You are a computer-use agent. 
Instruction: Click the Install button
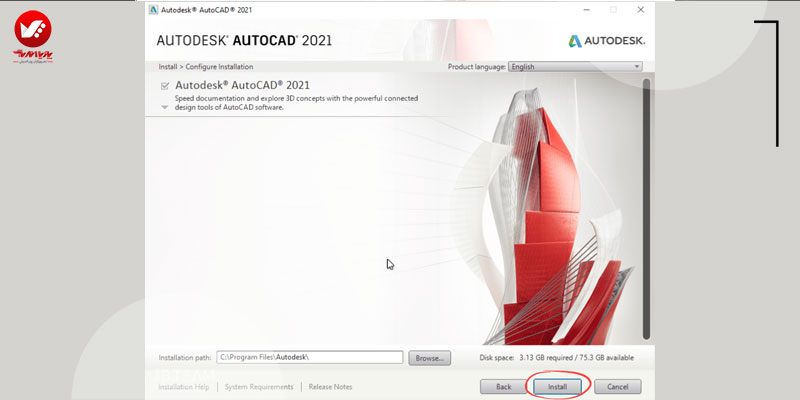[x=557, y=387]
